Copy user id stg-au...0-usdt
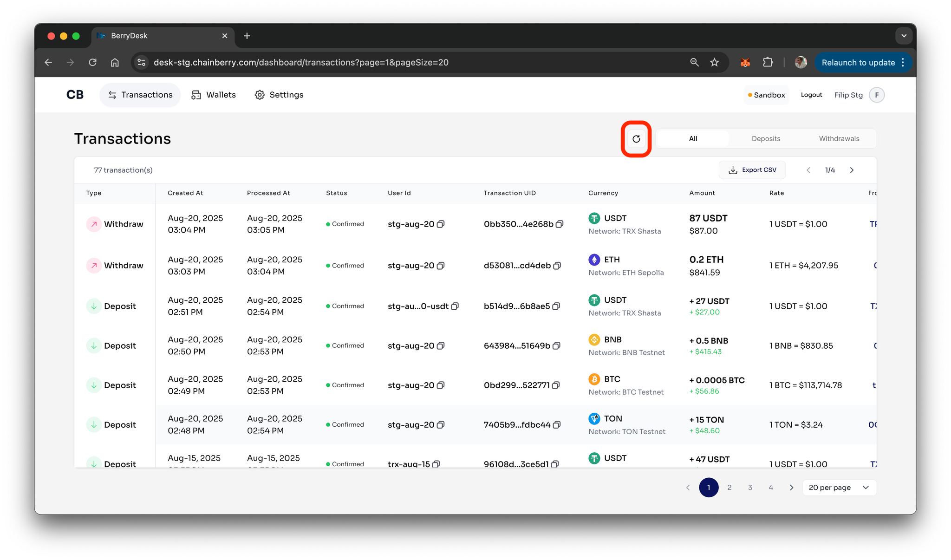Screen dimensions: 951x560 (x=455, y=306)
